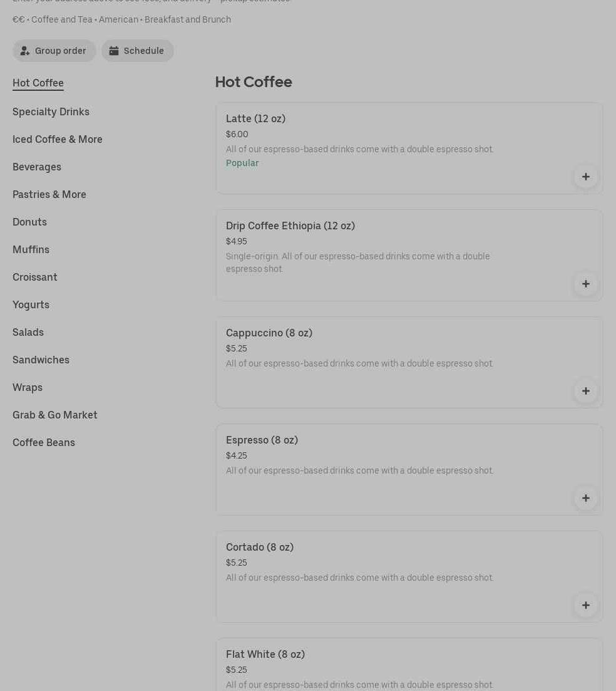Viewport: 616px width, 691px height.
Task: Select Grab & Go Market category
Action: coord(55,415)
